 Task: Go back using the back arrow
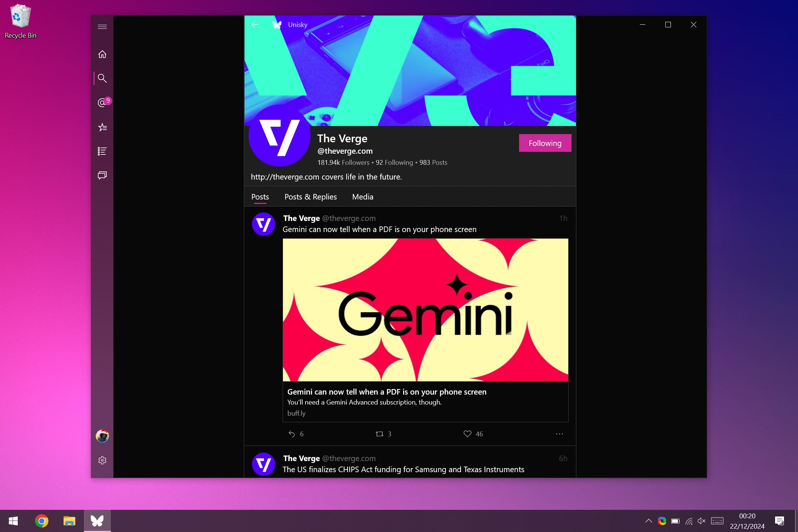(x=255, y=24)
